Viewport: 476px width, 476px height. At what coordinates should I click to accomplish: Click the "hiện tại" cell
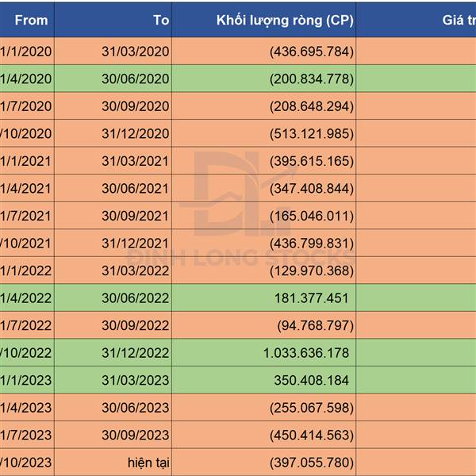tap(113, 463)
